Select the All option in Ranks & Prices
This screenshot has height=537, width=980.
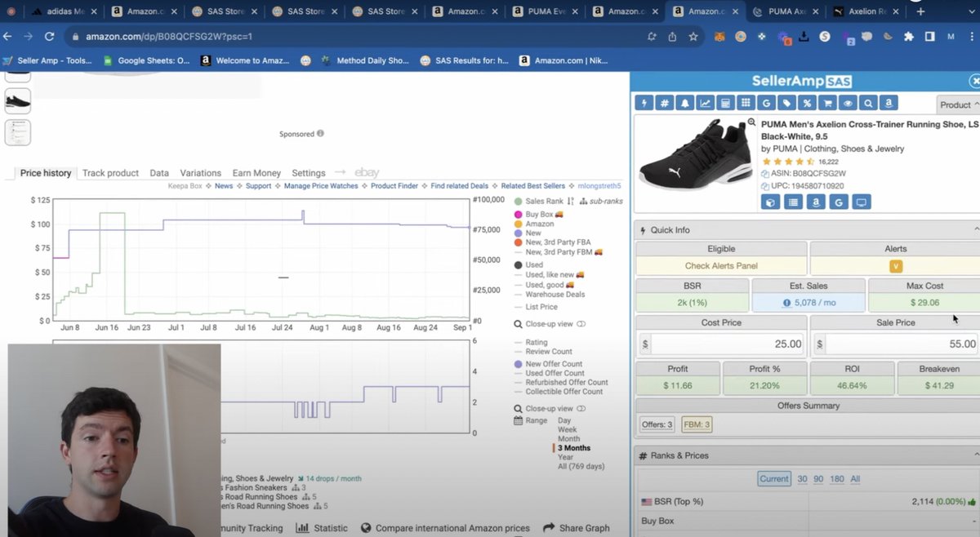coord(855,479)
